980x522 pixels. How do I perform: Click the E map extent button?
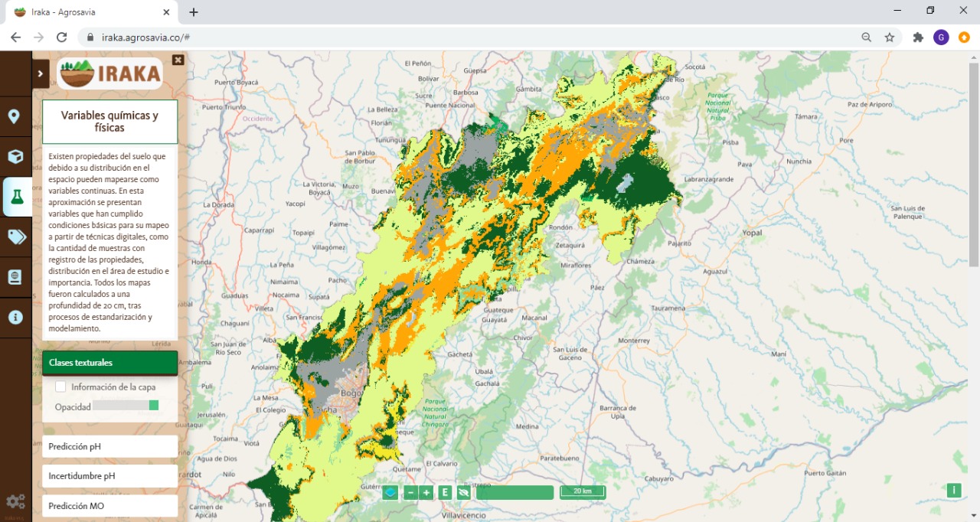coord(445,492)
